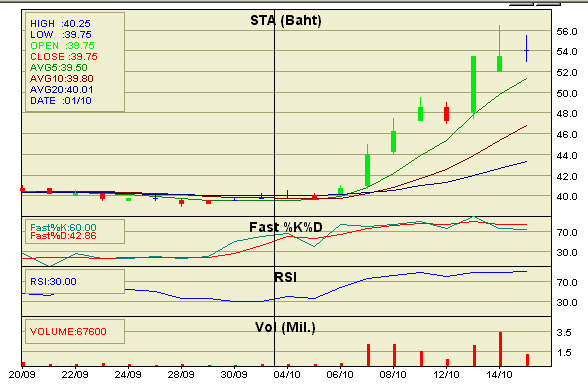Click the 40.0 price axis label
The height and width of the screenshot is (388, 588).
coord(567,196)
